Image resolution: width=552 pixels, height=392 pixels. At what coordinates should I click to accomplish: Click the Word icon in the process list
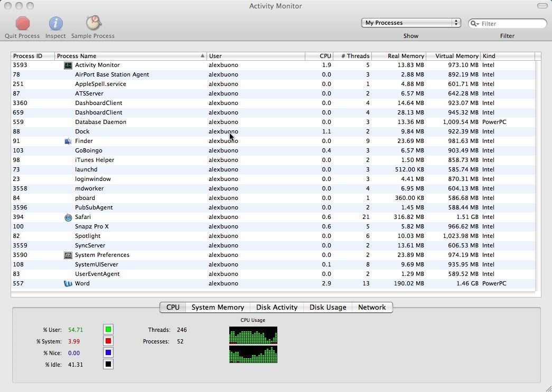tap(68, 284)
